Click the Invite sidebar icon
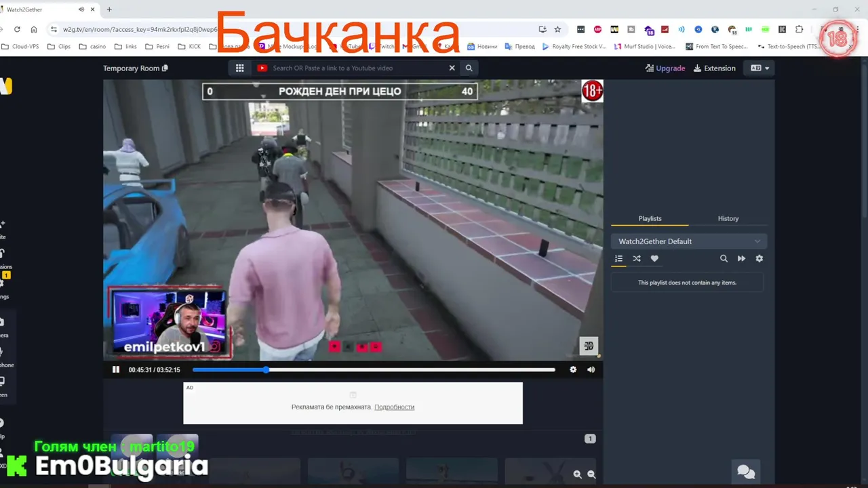 2,228
